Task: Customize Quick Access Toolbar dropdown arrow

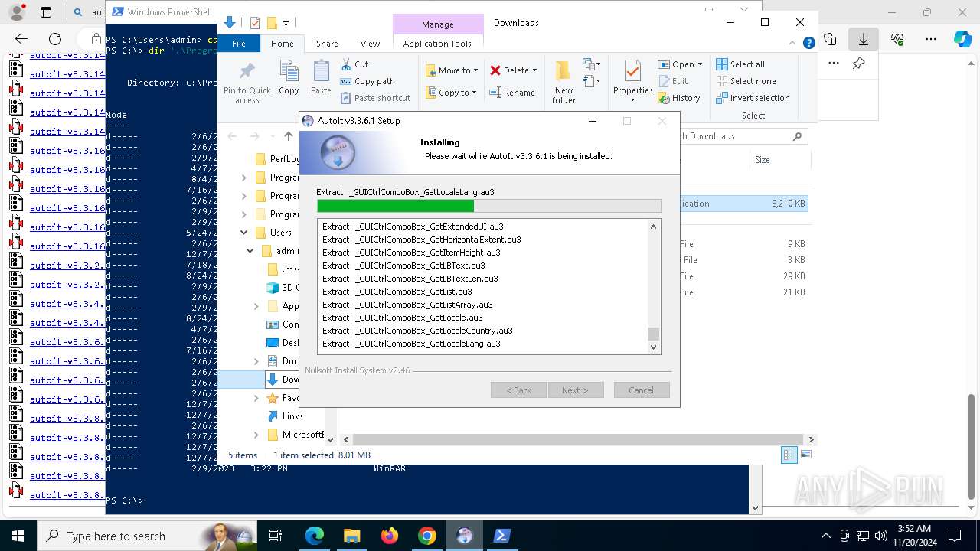Action: (x=286, y=23)
